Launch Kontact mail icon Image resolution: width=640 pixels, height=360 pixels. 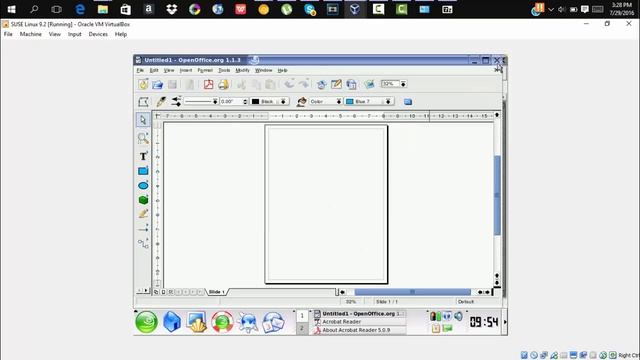273,322
